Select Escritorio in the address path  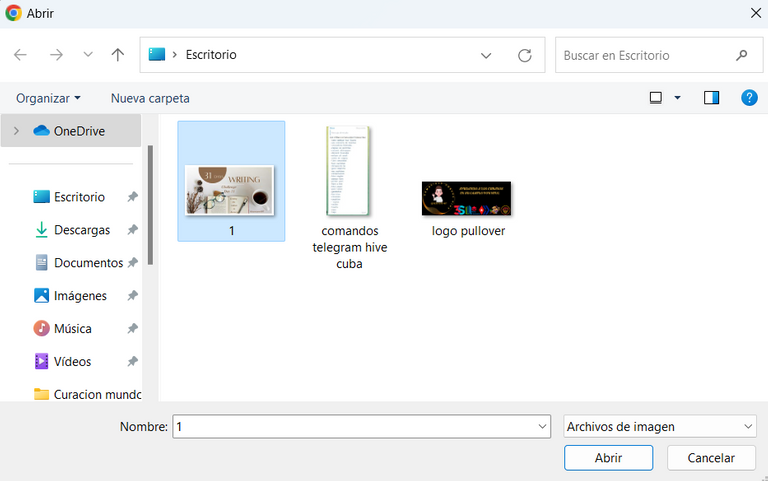coord(211,54)
